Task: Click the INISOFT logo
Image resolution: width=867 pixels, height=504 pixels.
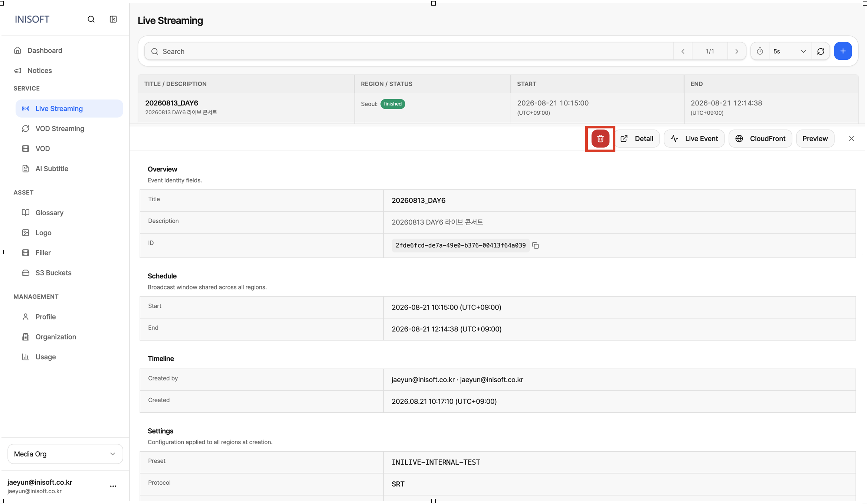Action: pos(32,19)
